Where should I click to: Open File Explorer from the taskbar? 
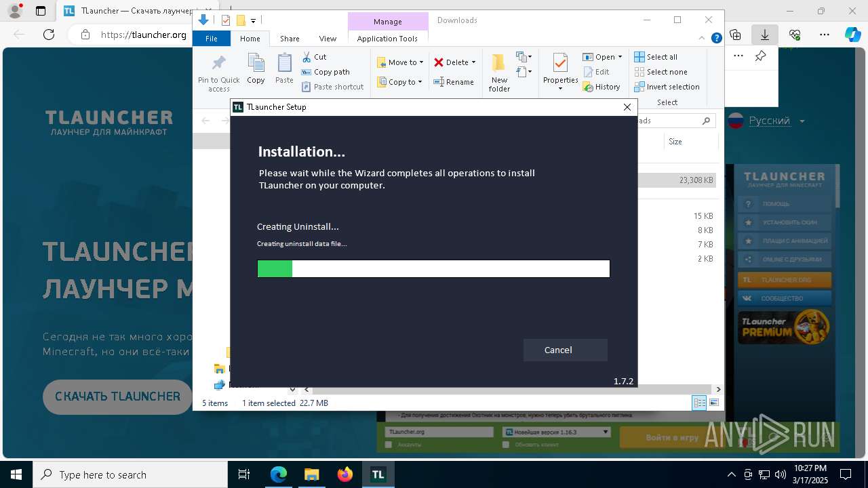click(312, 474)
